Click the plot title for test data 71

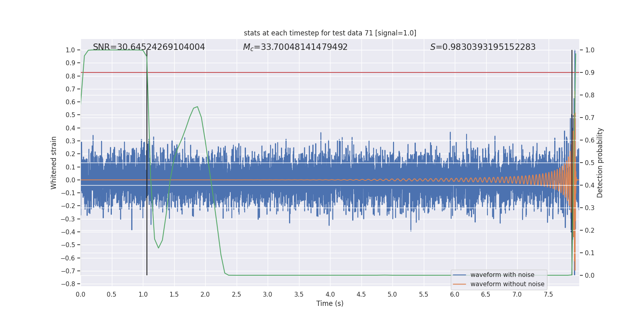pyautogui.click(x=330, y=33)
